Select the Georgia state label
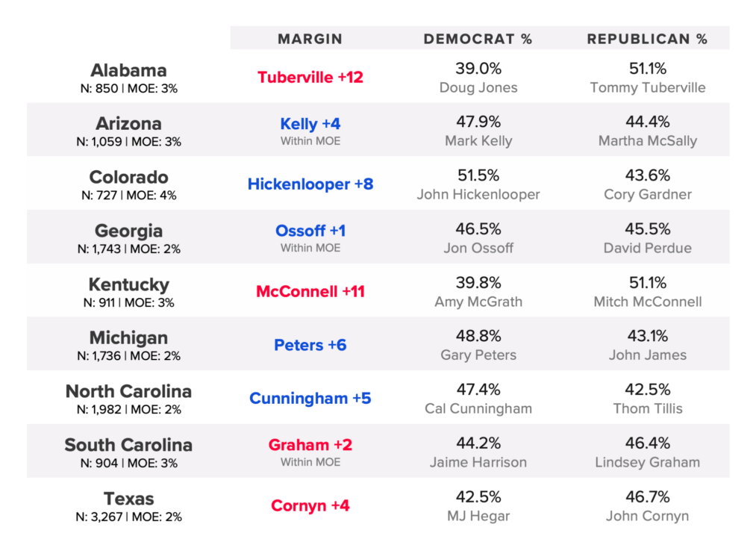This screenshot has width=756, height=536. pyautogui.click(x=128, y=231)
